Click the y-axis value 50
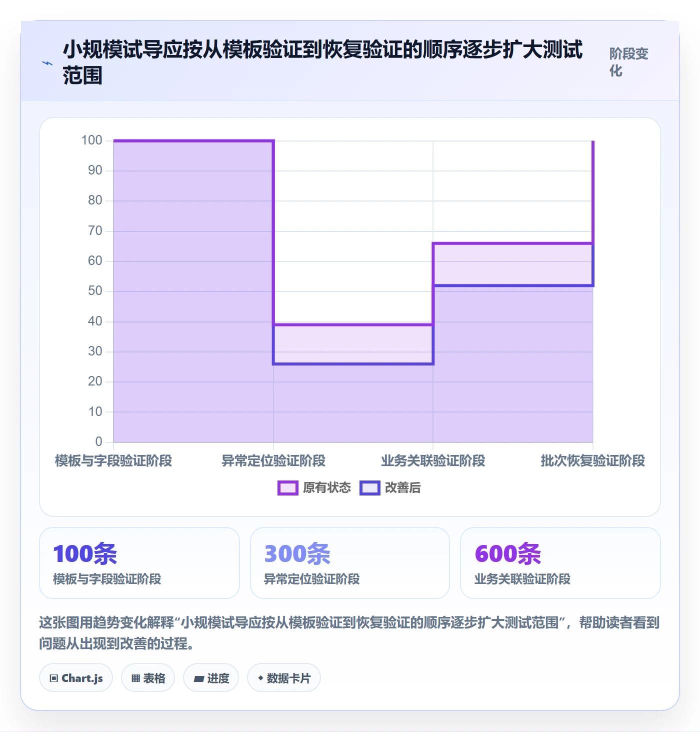The image size is (700, 732). [95, 291]
